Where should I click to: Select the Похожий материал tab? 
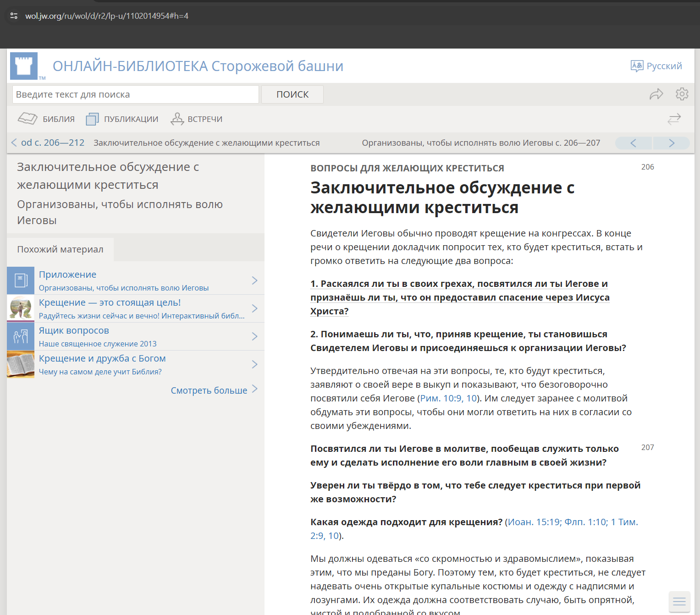[x=60, y=249]
